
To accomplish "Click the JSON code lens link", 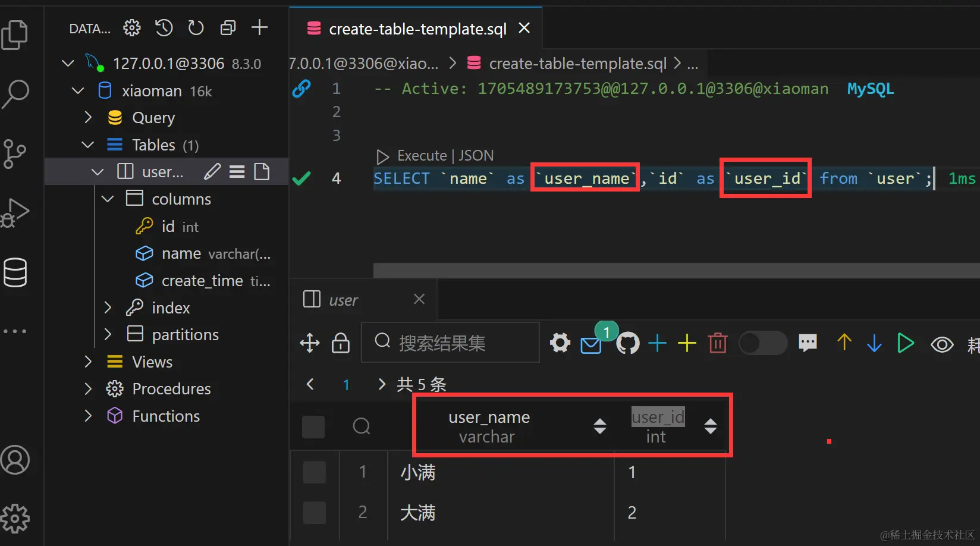I will pos(476,156).
